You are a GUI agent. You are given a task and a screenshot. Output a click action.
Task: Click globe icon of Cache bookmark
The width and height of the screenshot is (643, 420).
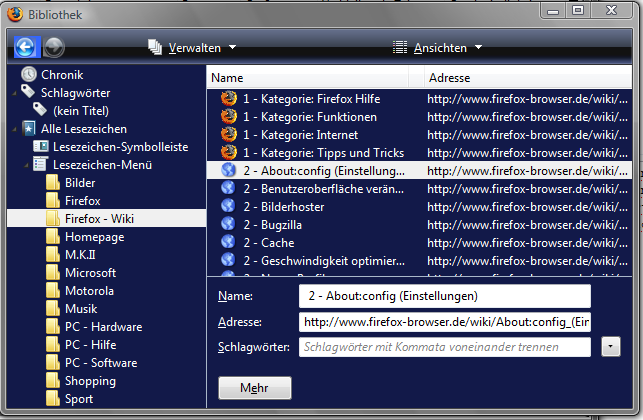[x=228, y=242]
